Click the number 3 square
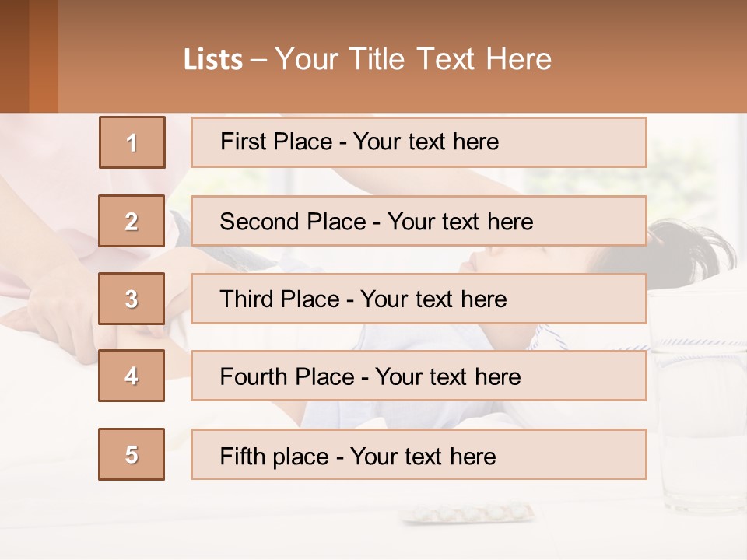The width and height of the screenshot is (747, 560). [132, 299]
